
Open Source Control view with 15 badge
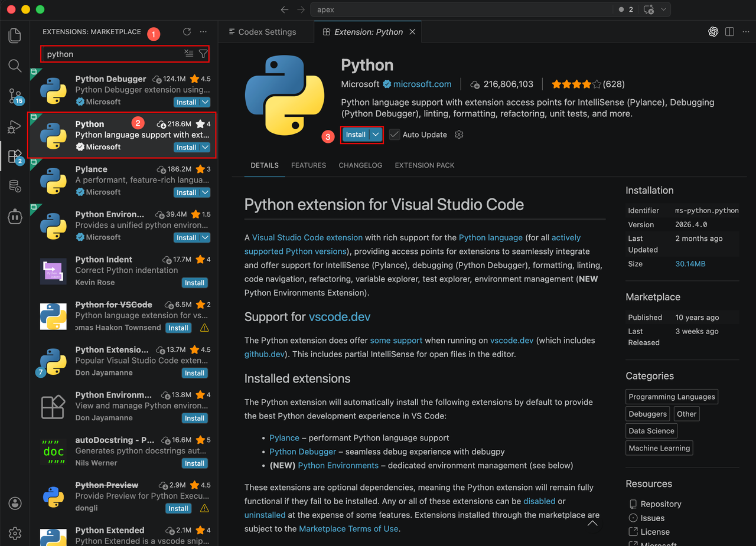click(x=15, y=96)
